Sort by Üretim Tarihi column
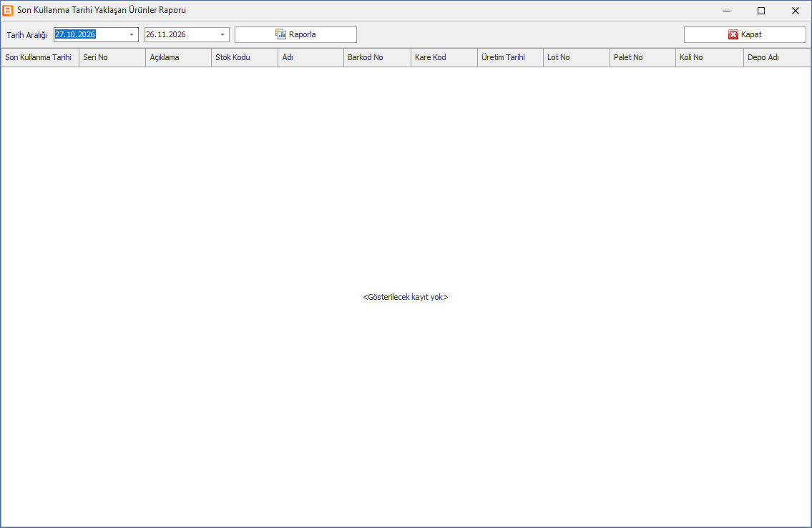The width and height of the screenshot is (812, 528). point(510,57)
